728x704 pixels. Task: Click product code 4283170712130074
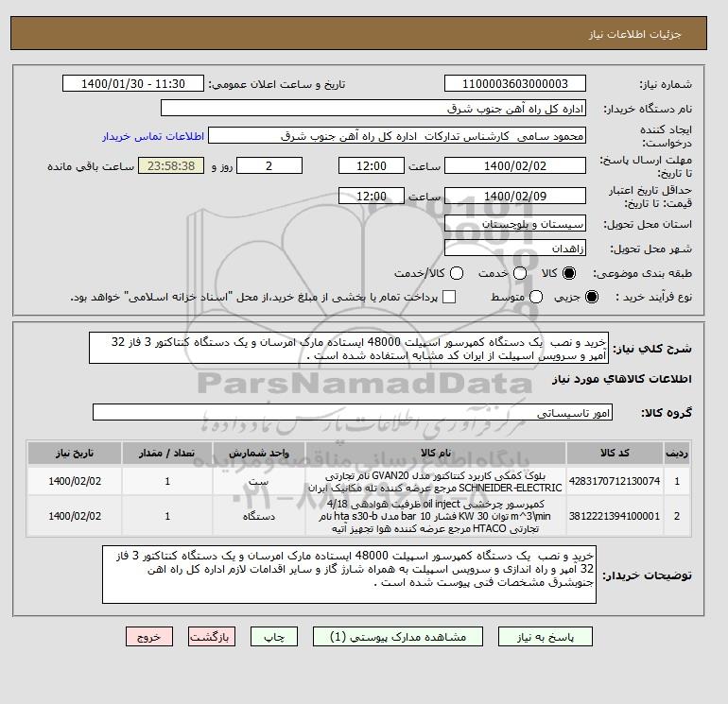pos(615,481)
